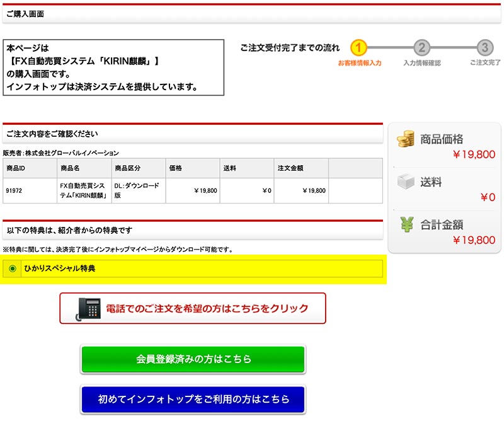Click the ご注文内容をご確認ください heading
504x421 pixels.
(x=52, y=134)
